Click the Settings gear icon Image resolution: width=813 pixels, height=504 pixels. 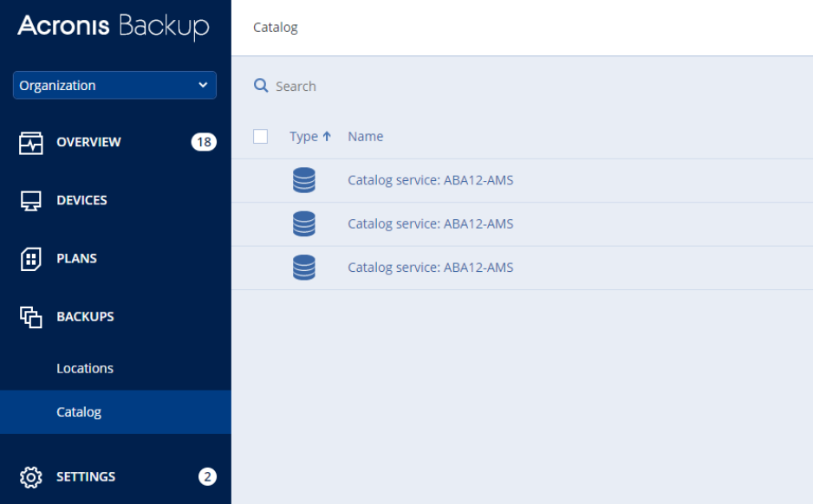[x=30, y=477]
